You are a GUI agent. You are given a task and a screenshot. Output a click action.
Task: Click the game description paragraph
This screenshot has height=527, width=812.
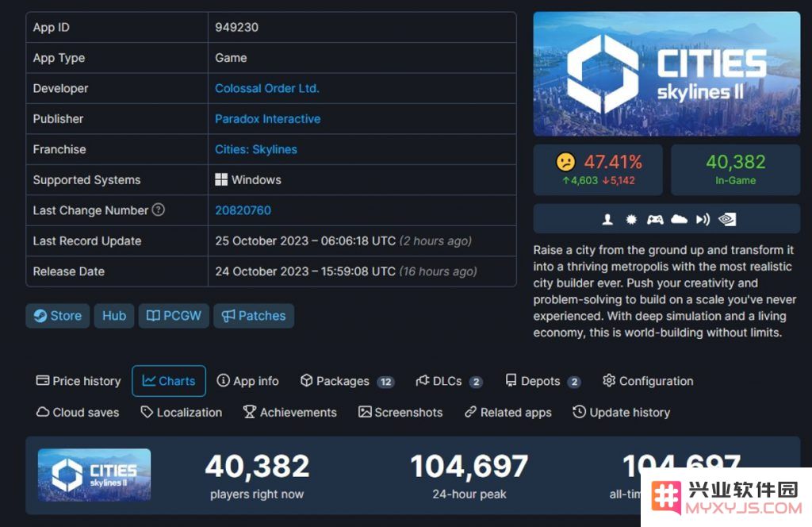click(x=665, y=291)
